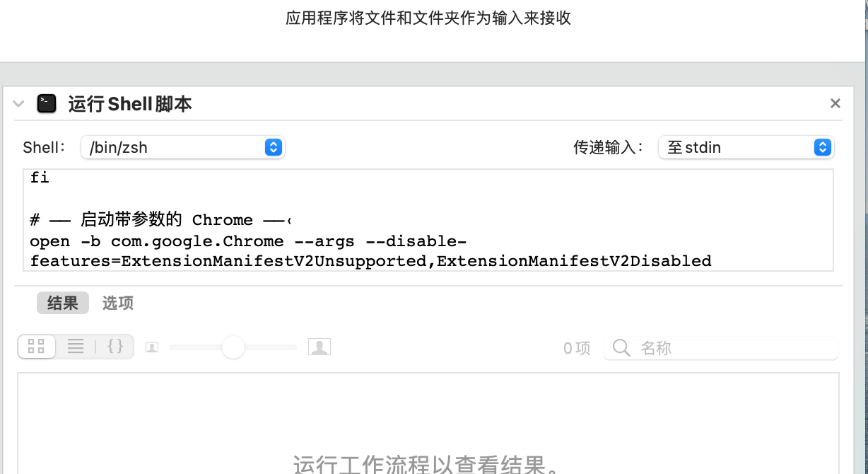This screenshot has height=474, width=868.
Task: Click the × to remove the Shell action
Action: (x=835, y=103)
